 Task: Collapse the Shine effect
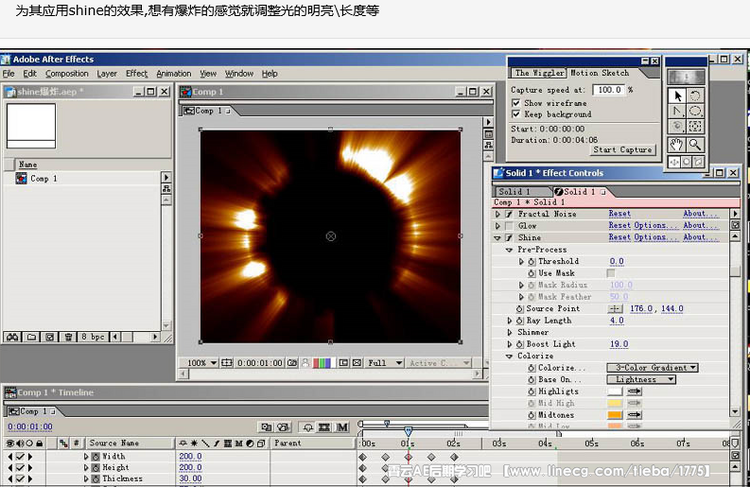[x=498, y=238]
